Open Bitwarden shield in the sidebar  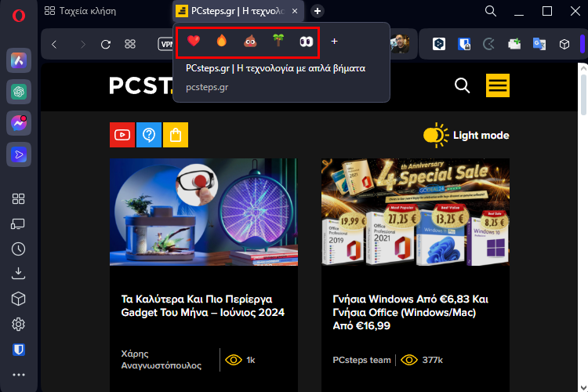(18, 350)
